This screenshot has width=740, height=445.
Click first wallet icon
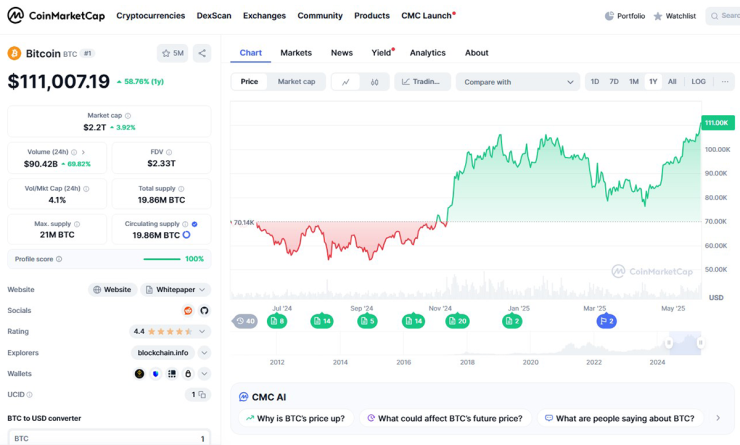point(139,374)
